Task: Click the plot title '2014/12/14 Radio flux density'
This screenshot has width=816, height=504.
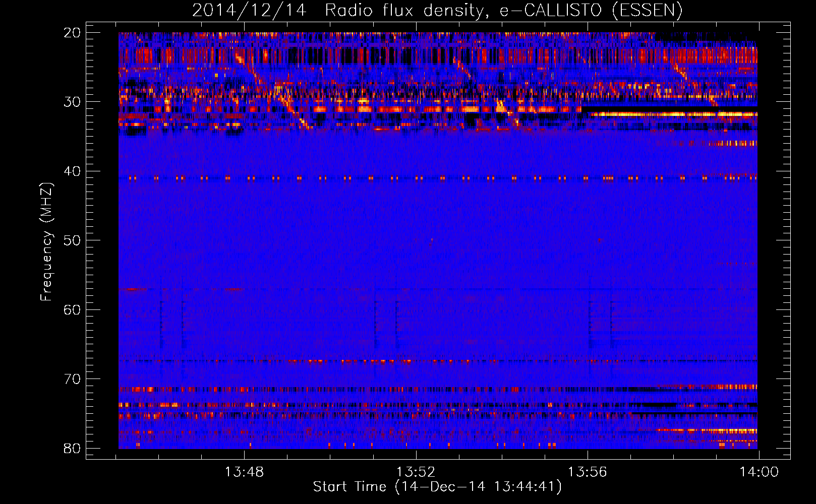Action: [x=437, y=10]
